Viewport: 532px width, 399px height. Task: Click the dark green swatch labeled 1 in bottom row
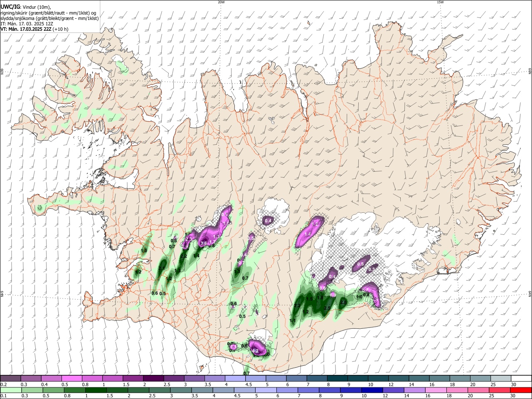click(x=96, y=390)
